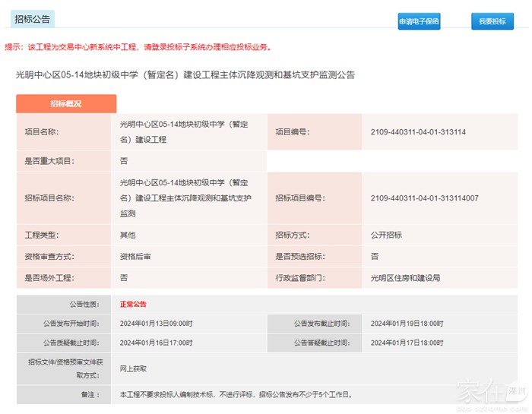Click the announcement title heading text
This screenshot has height=414, width=532.
(185, 75)
